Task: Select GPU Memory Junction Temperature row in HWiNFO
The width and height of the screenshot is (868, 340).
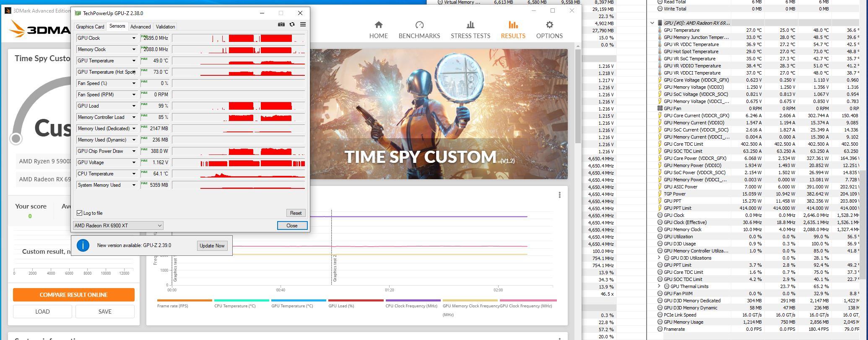Action: (x=757, y=37)
